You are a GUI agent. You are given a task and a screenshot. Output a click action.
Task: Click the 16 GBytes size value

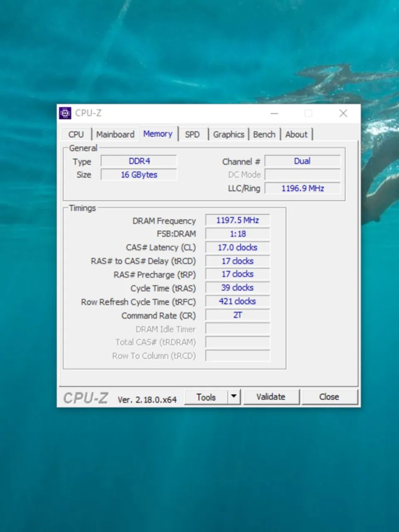pos(139,175)
